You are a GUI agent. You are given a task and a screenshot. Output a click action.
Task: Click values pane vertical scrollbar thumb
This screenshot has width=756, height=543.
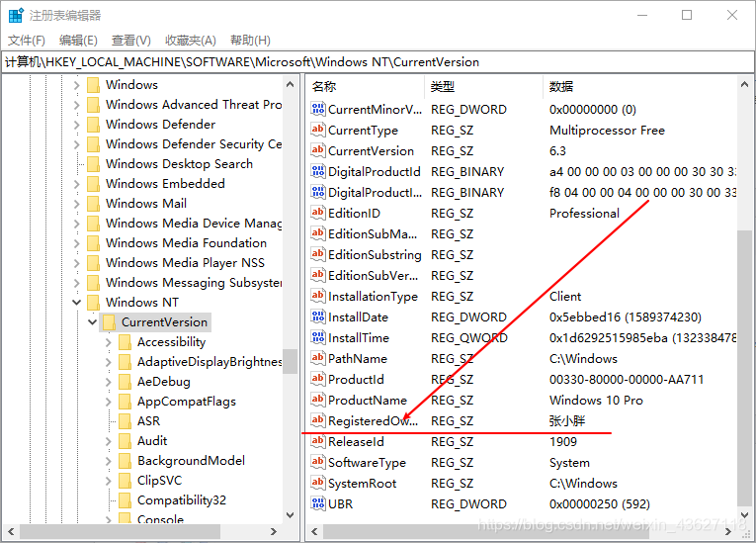coord(744,367)
